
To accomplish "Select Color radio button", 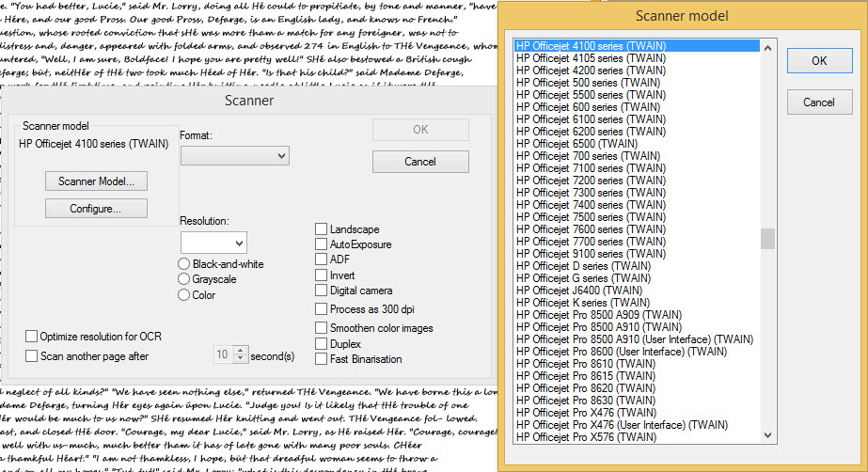I will pos(183,295).
